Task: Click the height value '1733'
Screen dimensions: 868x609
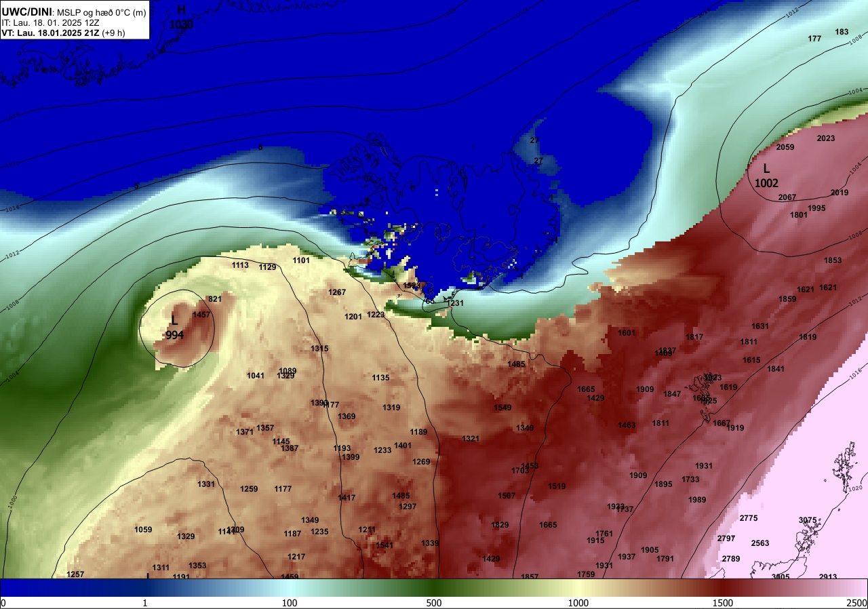Action: 690,479
